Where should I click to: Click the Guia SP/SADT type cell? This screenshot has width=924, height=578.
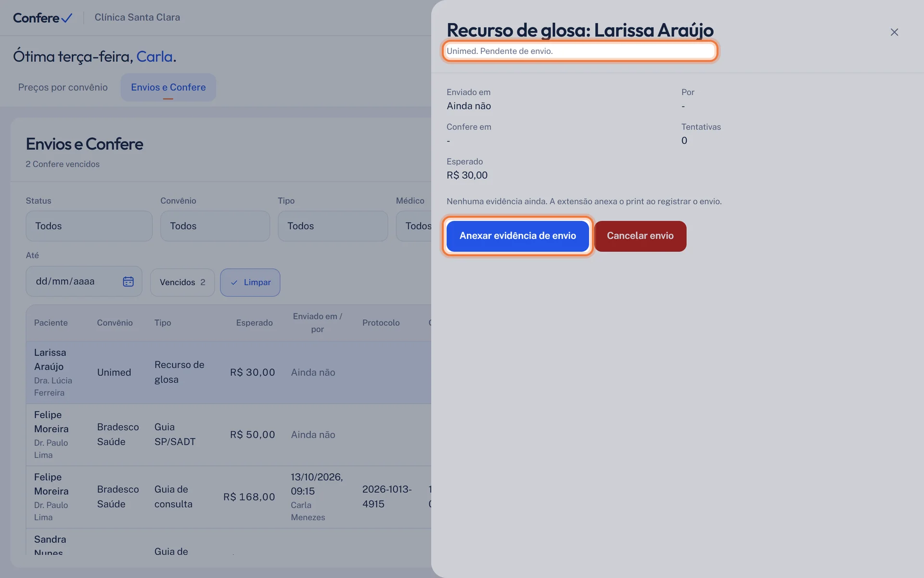(175, 434)
